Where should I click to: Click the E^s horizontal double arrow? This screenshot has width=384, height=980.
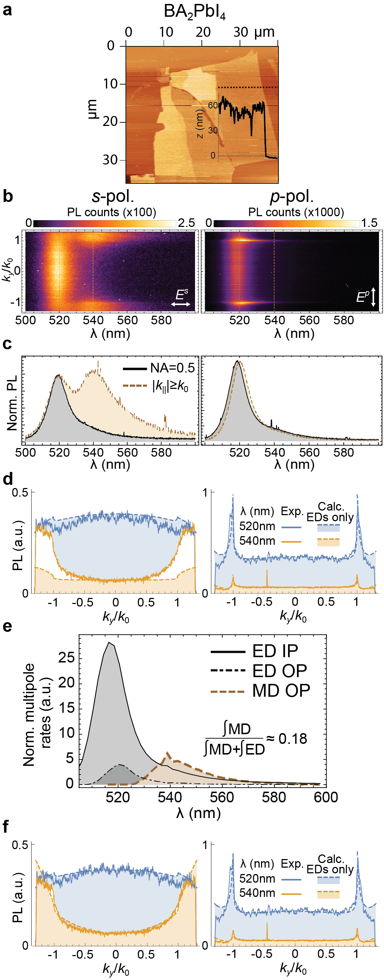(181, 304)
